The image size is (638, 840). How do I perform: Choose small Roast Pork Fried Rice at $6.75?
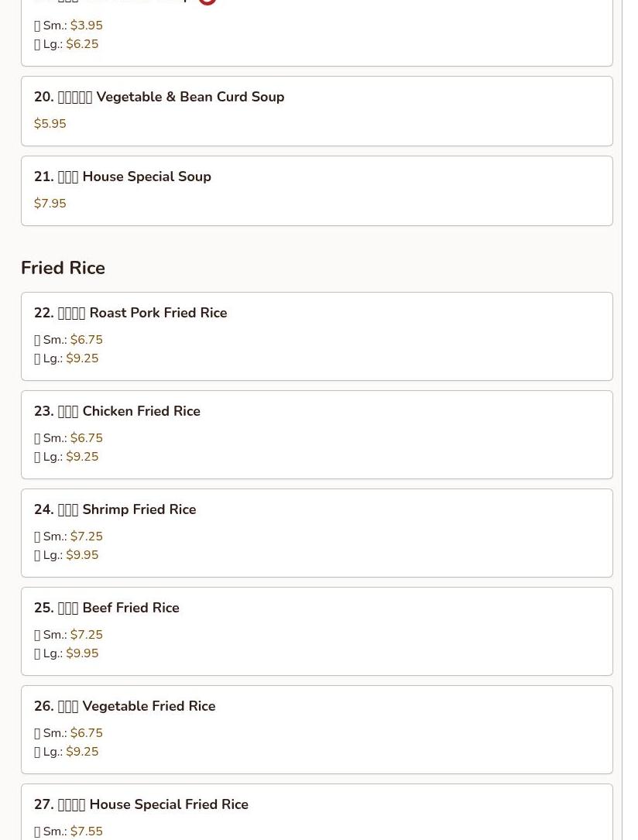coord(69,340)
